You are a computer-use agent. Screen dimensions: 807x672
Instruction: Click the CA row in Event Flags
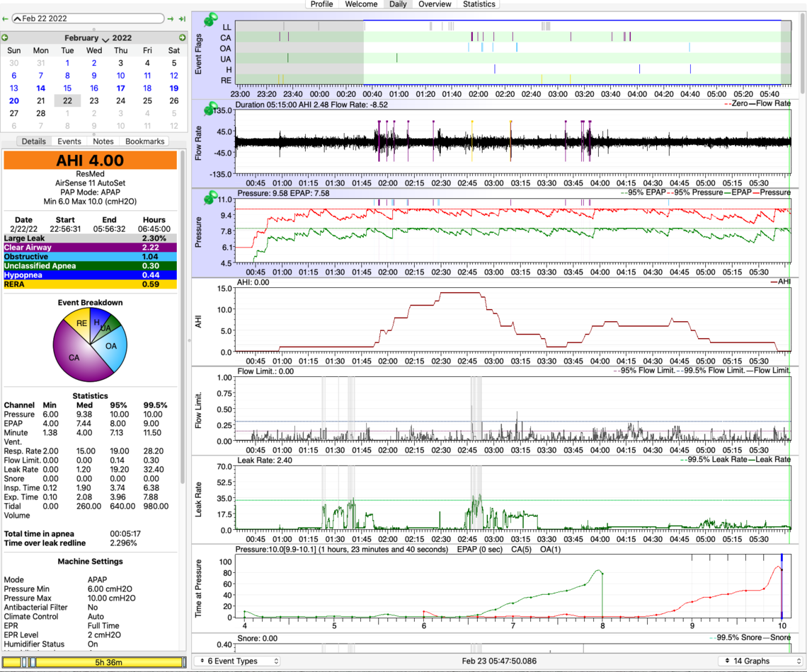512,37
